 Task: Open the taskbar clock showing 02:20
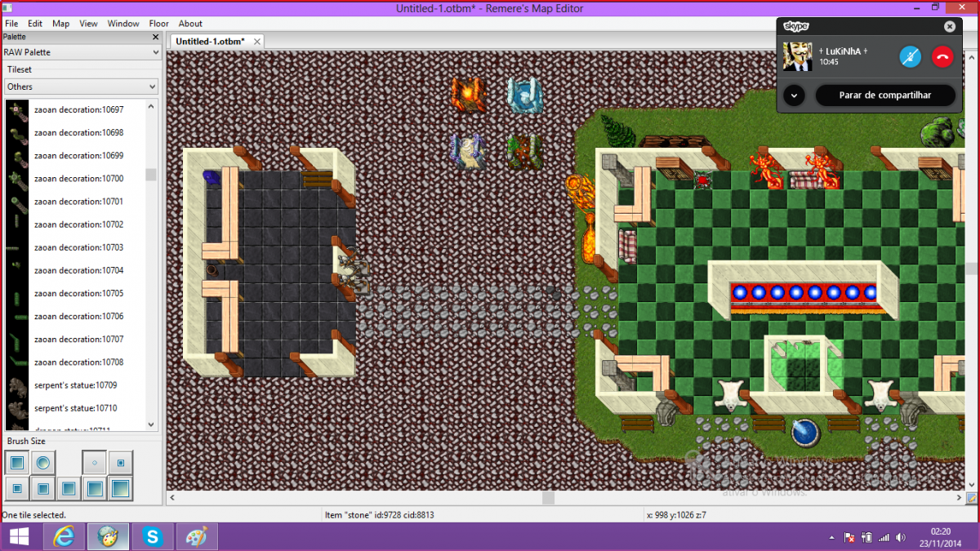pyautogui.click(x=940, y=537)
